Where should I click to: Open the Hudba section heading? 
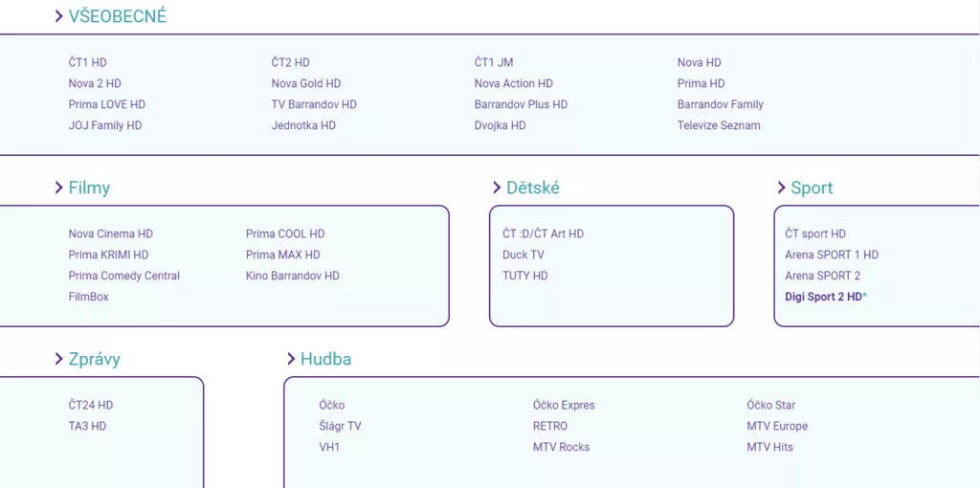pos(325,359)
